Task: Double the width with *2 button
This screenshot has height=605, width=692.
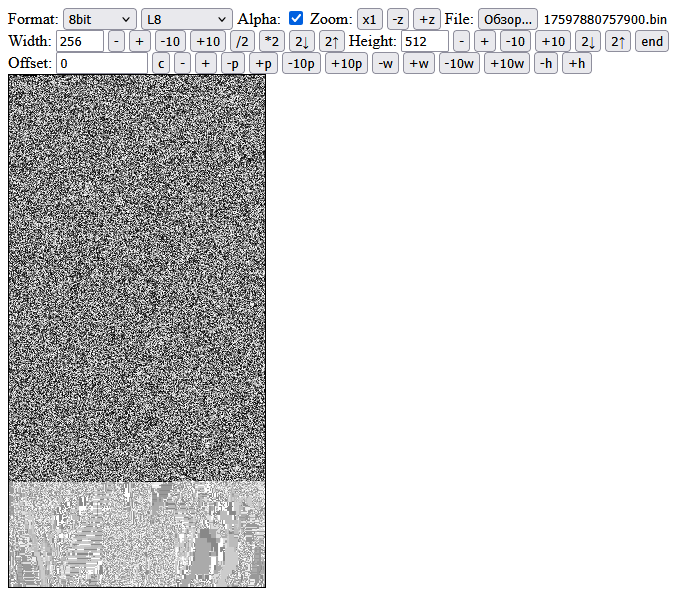Action: (x=272, y=41)
